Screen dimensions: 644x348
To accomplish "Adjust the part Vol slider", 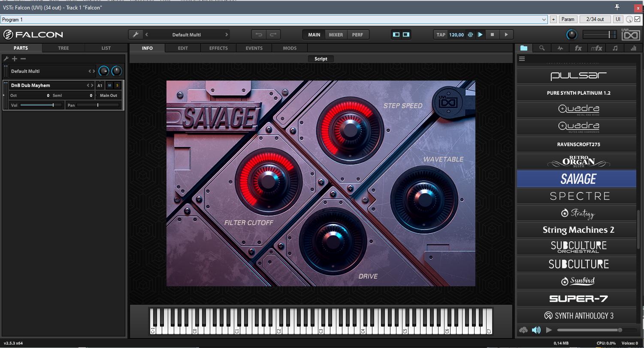I will pyautogui.click(x=41, y=105).
